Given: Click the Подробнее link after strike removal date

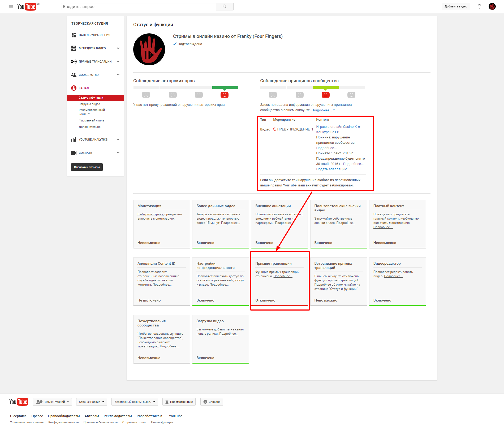Looking at the screenshot, I should (x=353, y=164).
